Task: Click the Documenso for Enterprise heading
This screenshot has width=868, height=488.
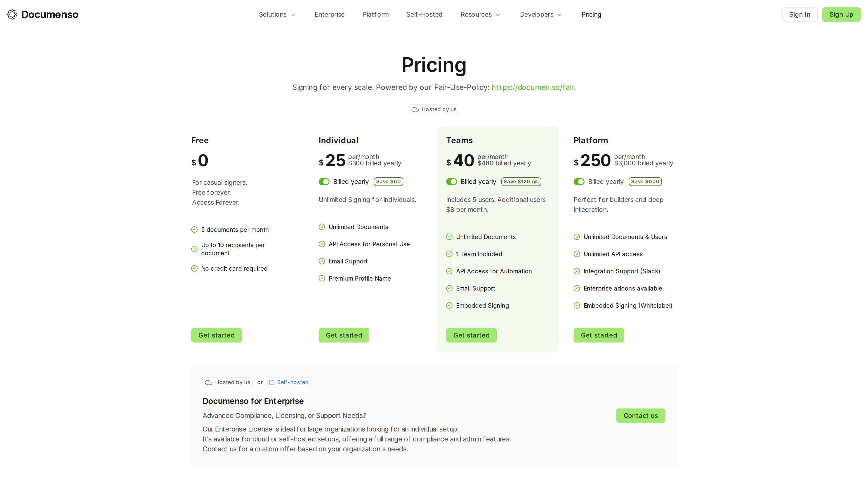Action: pyautogui.click(x=253, y=401)
